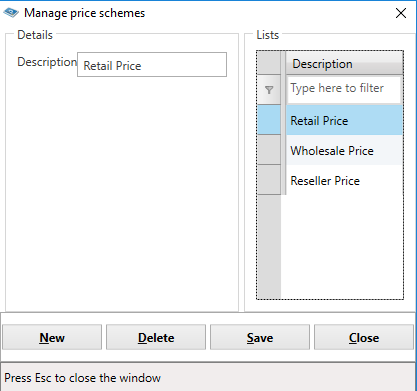This screenshot has width=417, height=391.
Task: Select the Retail Price list row
Action: [344, 120]
